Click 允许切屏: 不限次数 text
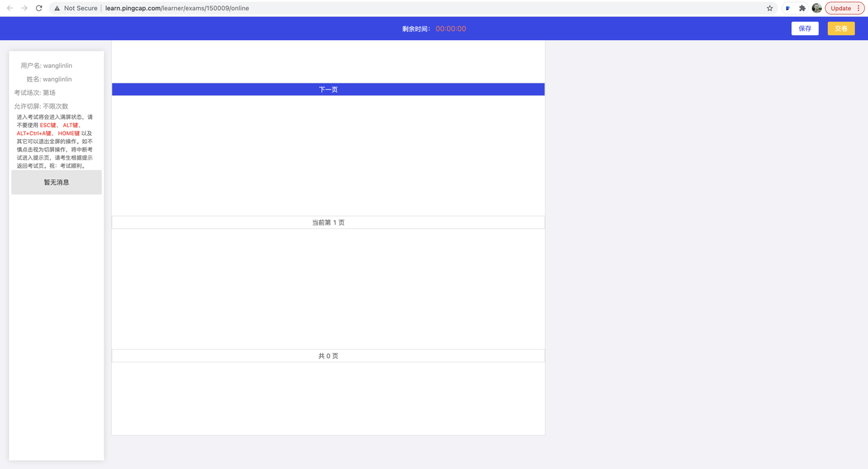The image size is (868, 469). [41, 107]
